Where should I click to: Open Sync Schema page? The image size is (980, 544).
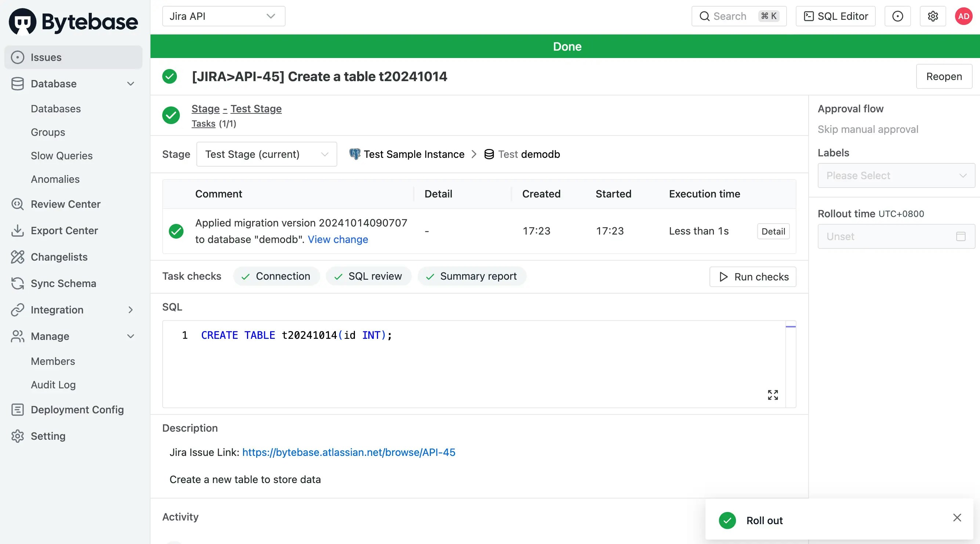pos(63,283)
